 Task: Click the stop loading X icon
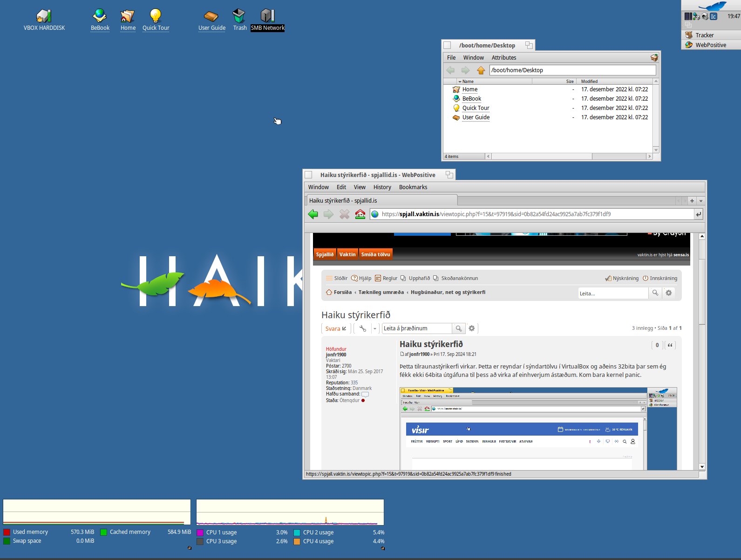[344, 214]
